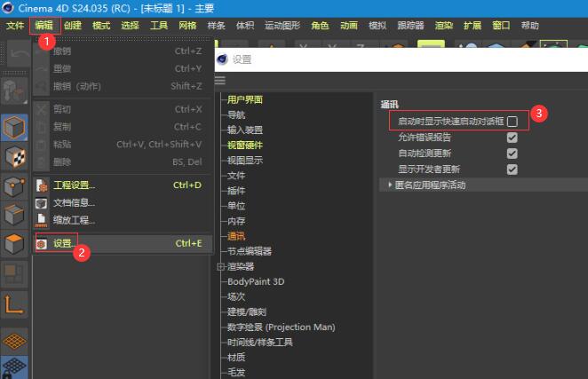The image size is (588, 379).
Task: Open the 帮助 menu
Action: click(529, 26)
